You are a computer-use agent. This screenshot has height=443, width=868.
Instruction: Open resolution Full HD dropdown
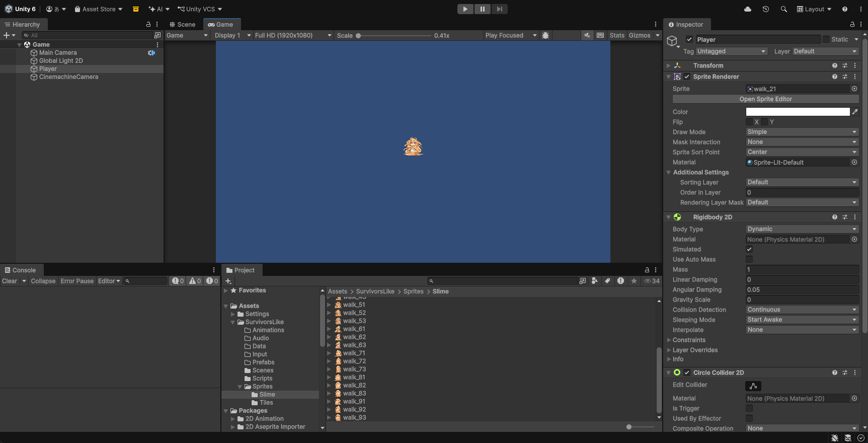pyautogui.click(x=293, y=35)
